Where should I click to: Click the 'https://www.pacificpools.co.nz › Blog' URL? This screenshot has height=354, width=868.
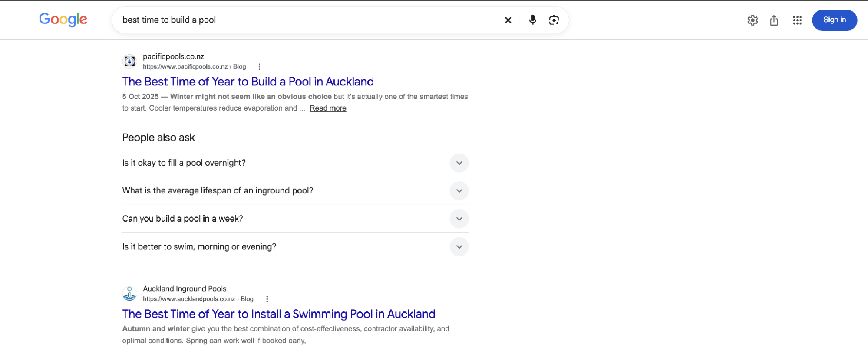(195, 66)
